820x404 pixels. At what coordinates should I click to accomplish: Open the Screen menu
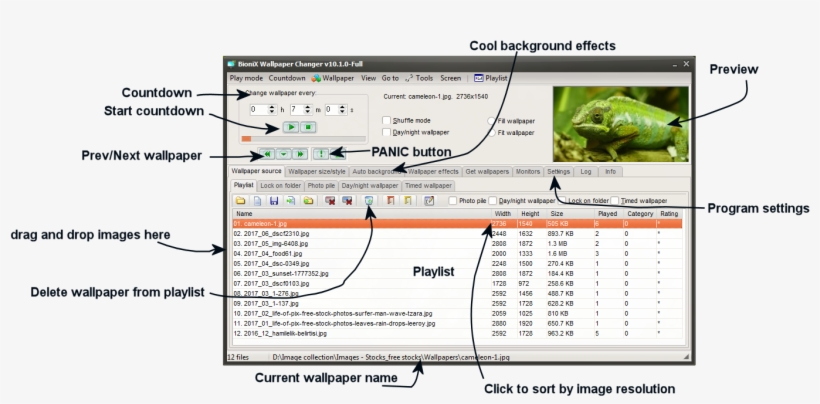(x=450, y=78)
